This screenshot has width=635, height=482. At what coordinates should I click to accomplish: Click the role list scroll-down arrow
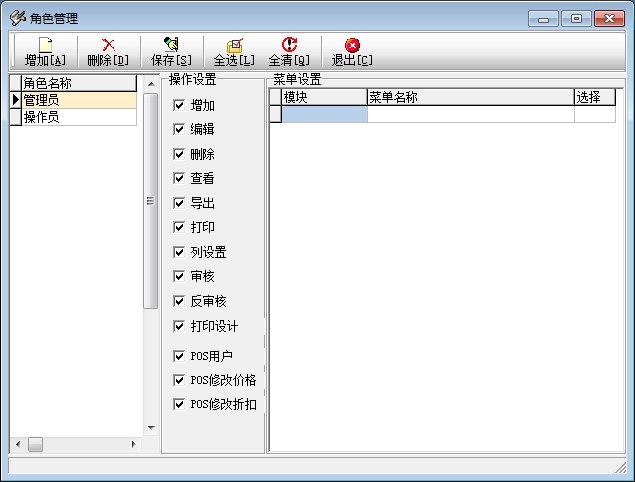(151, 427)
